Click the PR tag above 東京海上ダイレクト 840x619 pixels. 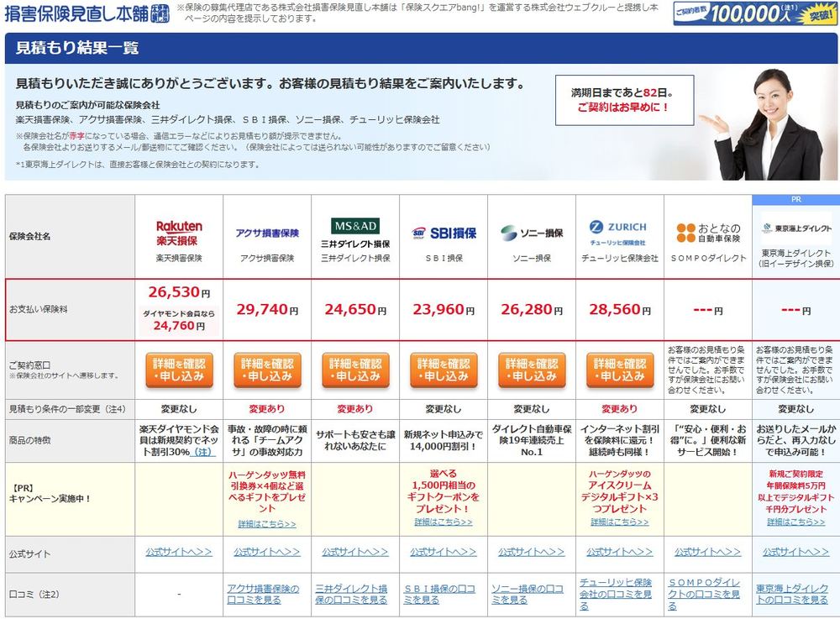click(795, 199)
